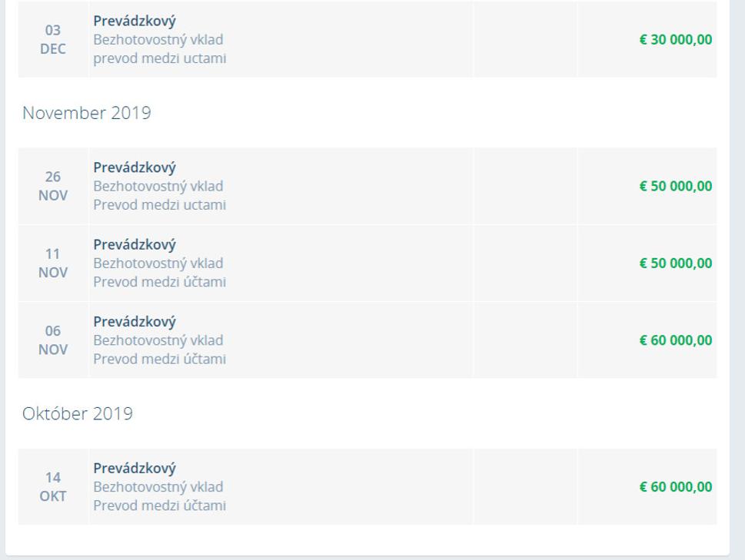Open the 03 DEC transaction row
This screenshot has height=560, width=745.
(x=368, y=39)
